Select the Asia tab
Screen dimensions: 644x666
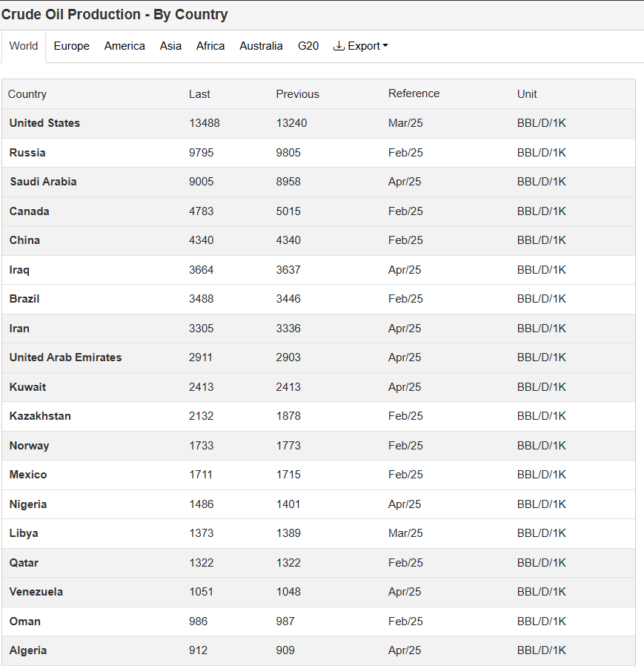170,46
